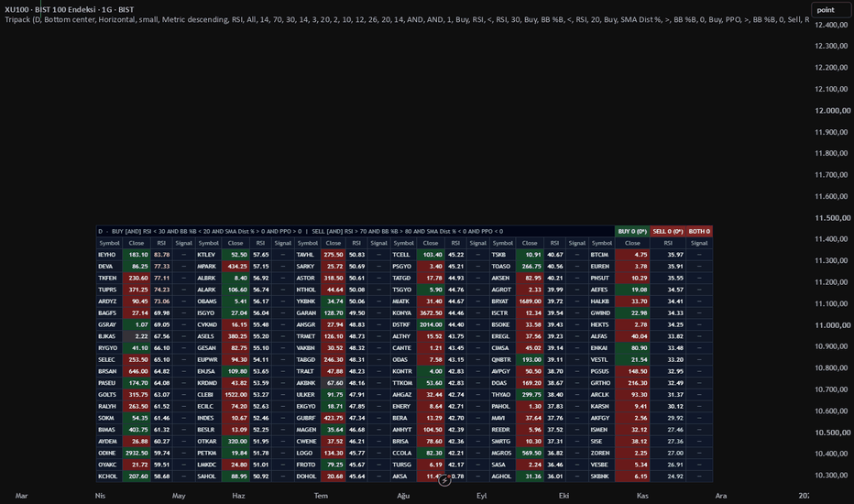Click the Eyl month label on time axis

[481, 495]
